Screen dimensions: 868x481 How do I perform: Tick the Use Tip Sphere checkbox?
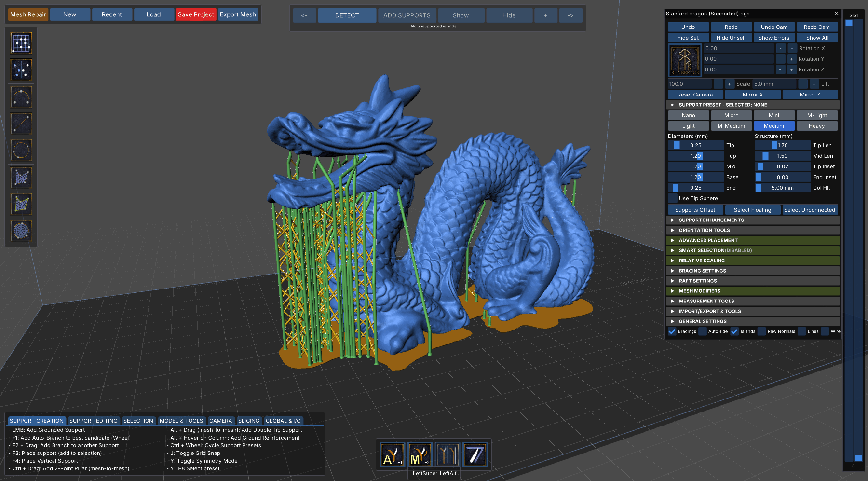click(673, 198)
